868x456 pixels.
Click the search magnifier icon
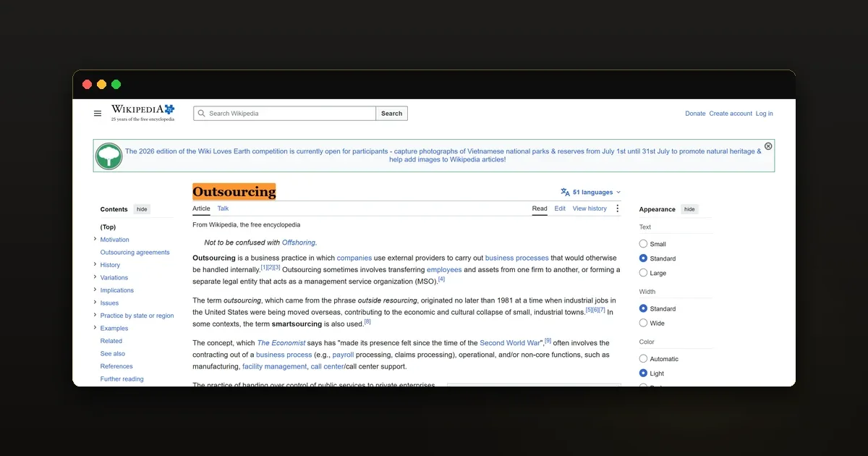tap(203, 114)
